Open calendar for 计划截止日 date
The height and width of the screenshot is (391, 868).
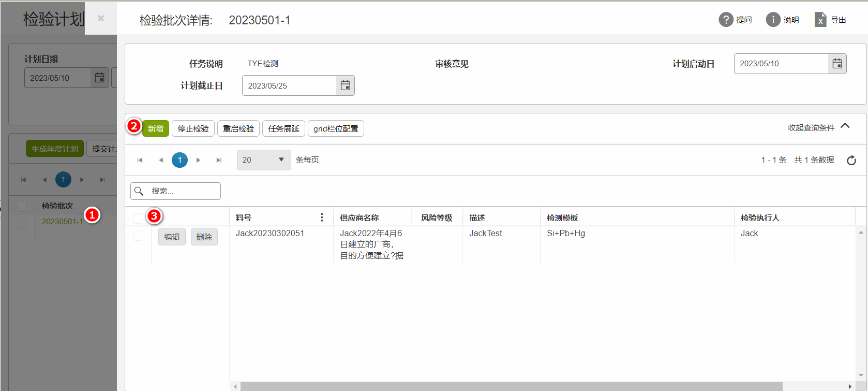pyautogui.click(x=345, y=85)
